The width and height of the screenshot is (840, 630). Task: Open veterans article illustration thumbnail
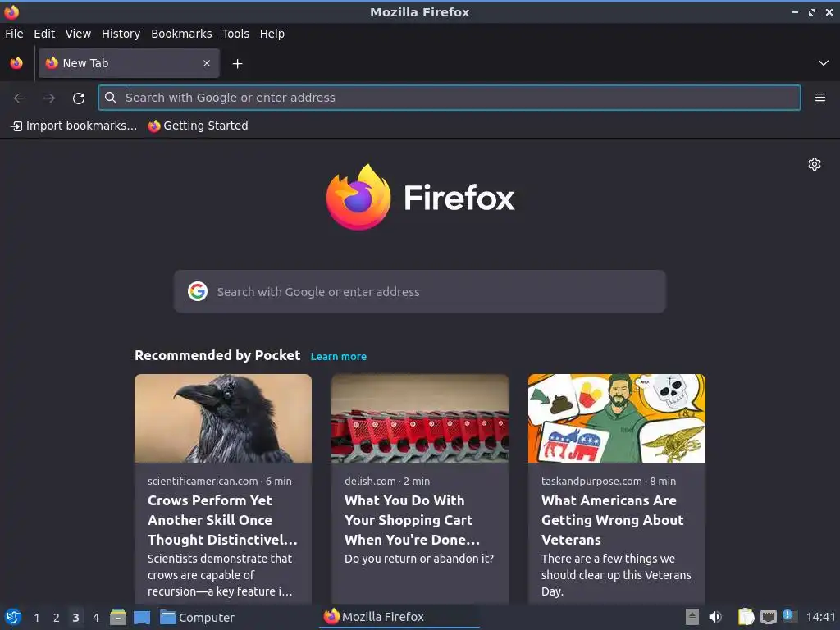[617, 418]
